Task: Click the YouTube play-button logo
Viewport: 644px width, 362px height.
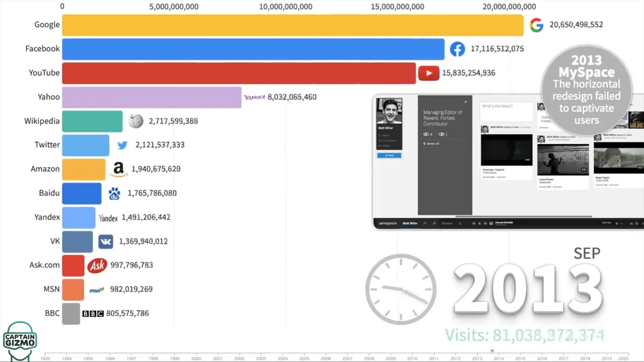Action: tap(429, 73)
